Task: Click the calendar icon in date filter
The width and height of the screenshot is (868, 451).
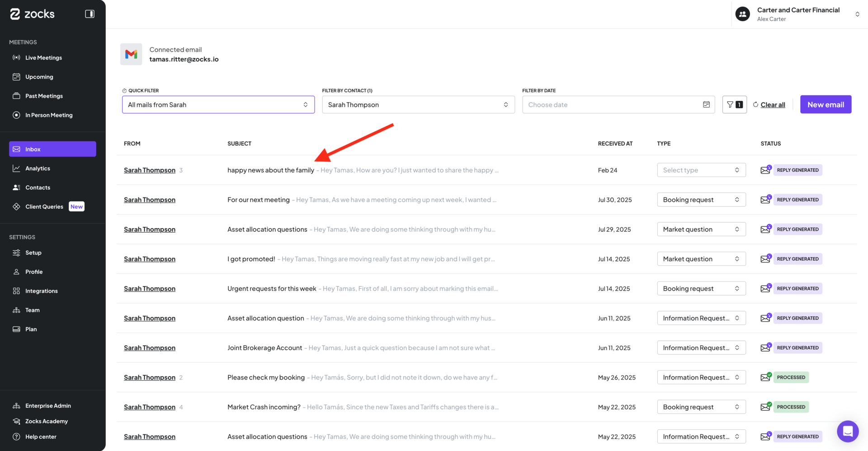Action: tap(706, 104)
